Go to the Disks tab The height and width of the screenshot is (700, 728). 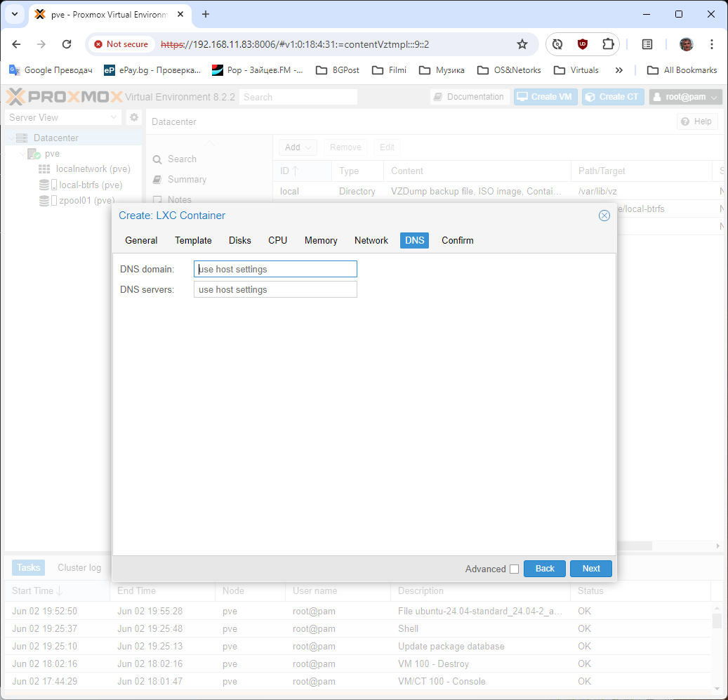pyautogui.click(x=239, y=240)
